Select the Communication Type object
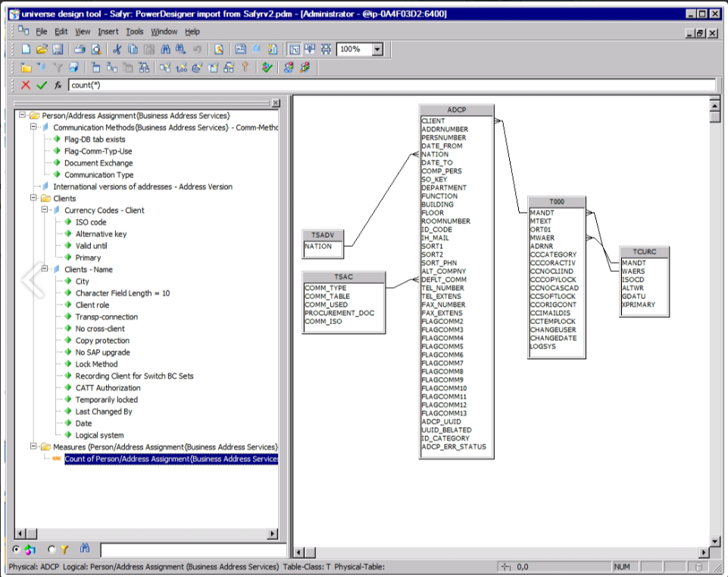This screenshot has height=577, width=728. (98, 175)
